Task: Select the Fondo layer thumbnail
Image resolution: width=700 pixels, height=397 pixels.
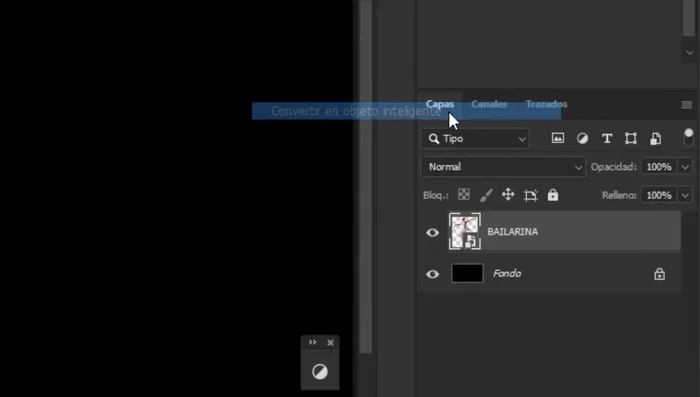Action: click(467, 273)
